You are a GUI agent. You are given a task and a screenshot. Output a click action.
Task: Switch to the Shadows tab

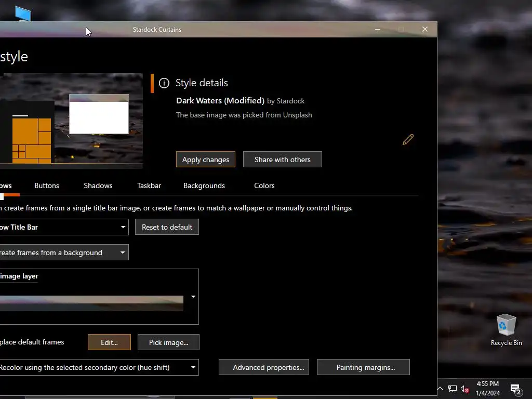(x=98, y=185)
